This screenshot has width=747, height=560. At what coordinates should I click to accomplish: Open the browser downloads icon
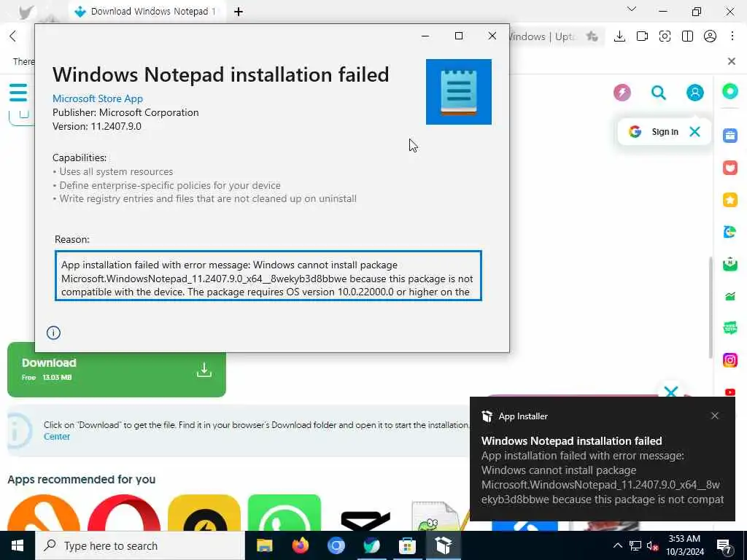click(x=619, y=36)
